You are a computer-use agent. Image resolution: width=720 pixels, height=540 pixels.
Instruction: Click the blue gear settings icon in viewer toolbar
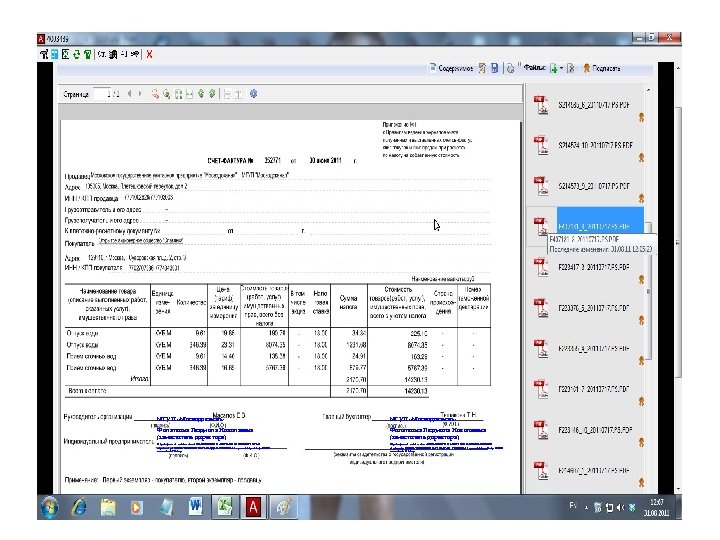[253, 94]
